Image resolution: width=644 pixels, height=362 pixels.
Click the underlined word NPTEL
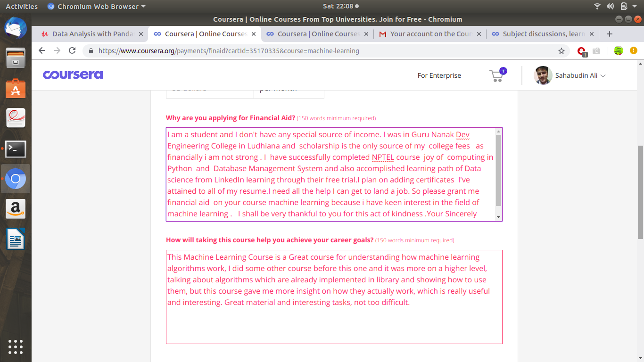tap(383, 157)
